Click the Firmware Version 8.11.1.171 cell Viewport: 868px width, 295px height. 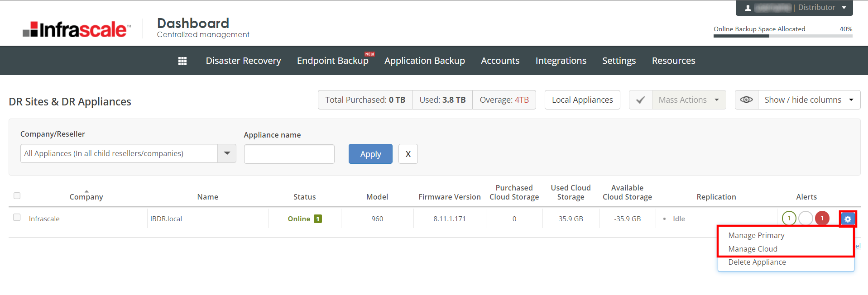pos(450,219)
